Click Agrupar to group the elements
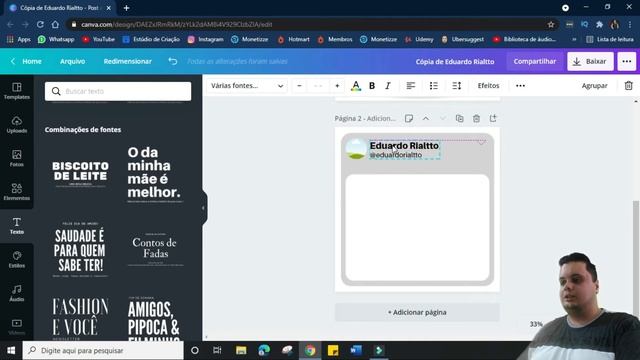The image size is (640, 360). click(x=594, y=86)
